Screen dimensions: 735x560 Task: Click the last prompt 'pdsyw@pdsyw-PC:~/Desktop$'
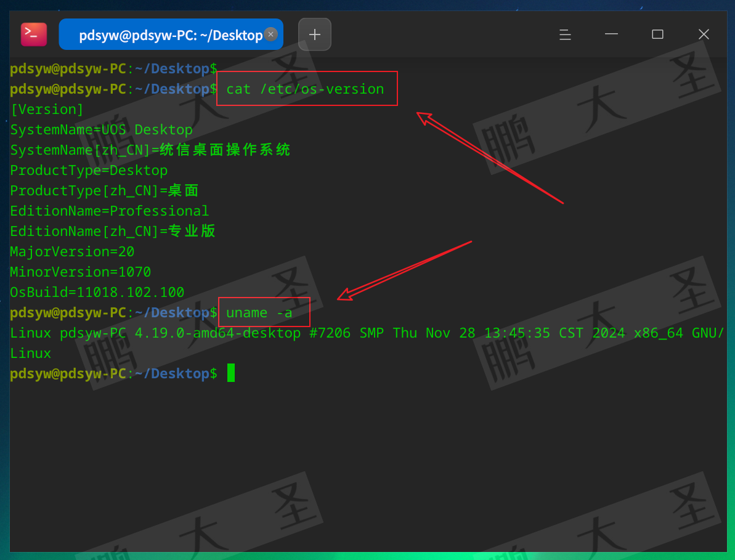point(114,373)
